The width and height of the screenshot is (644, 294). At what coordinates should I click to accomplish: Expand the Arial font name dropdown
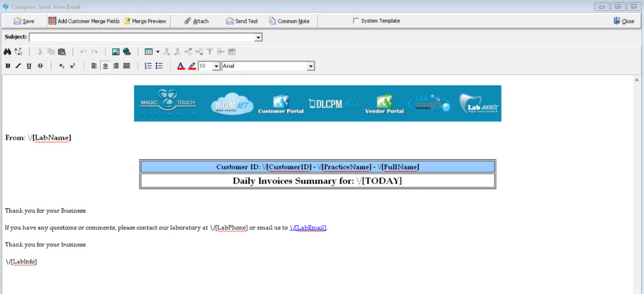[x=311, y=66]
